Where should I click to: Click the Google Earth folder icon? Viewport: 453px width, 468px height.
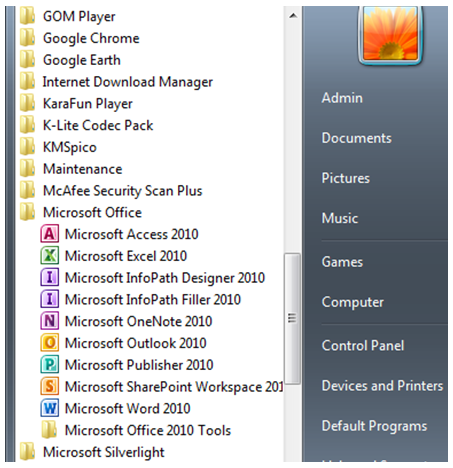coord(27,60)
